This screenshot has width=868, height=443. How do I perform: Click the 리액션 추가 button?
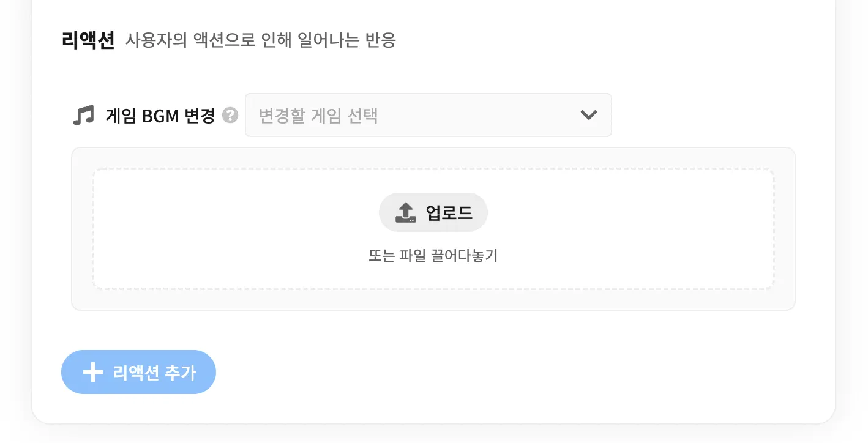click(138, 372)
